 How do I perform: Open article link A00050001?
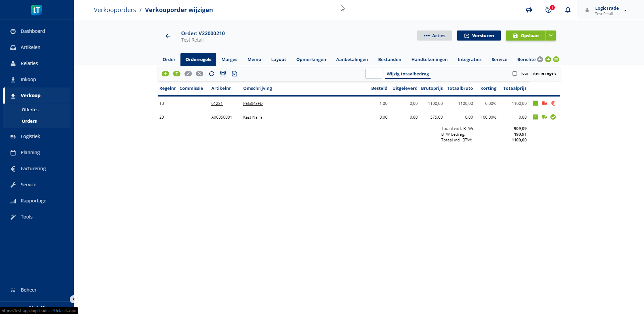pyautogui.click(x=222, y=117)
